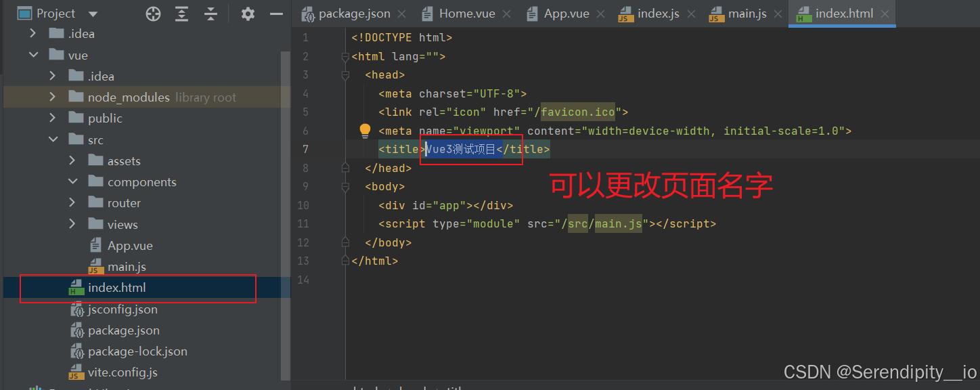
Task: Click the fold marker at closing head tag
Action: click(x=346, y=168)
